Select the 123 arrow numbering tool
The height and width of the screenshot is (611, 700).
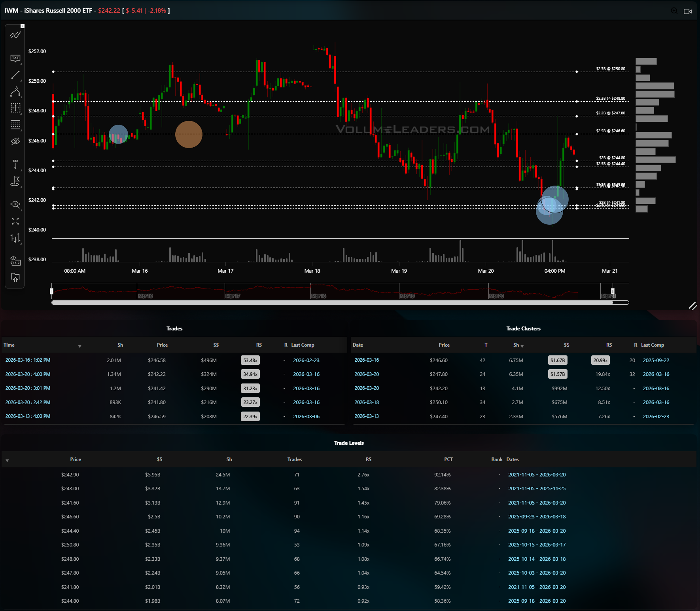15,164
